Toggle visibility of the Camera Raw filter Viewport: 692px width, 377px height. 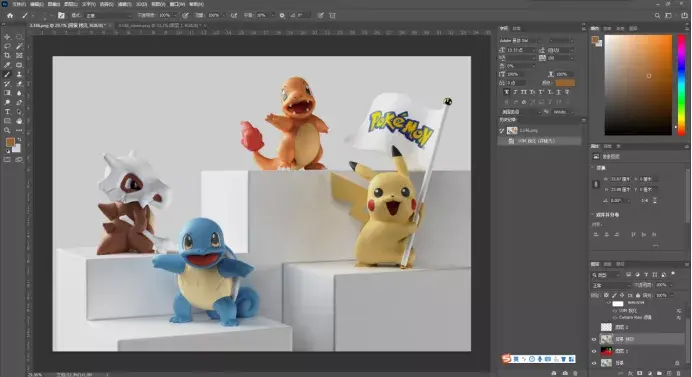(615, 318)
